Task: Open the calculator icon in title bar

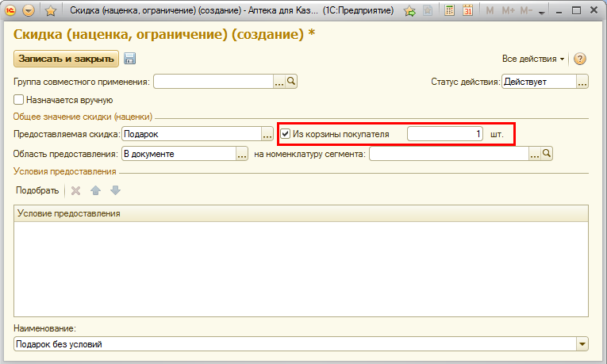Action: (449, 11)
